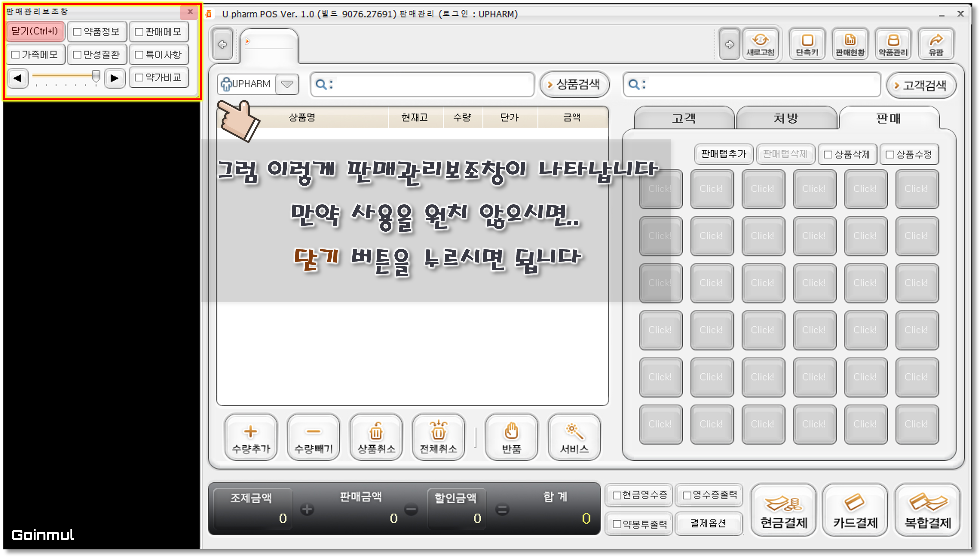Image resolution: width=980 pixels, height=557 pixels.
Task: Enable the 약품정보 checkbox
Action: click(77, 32)
